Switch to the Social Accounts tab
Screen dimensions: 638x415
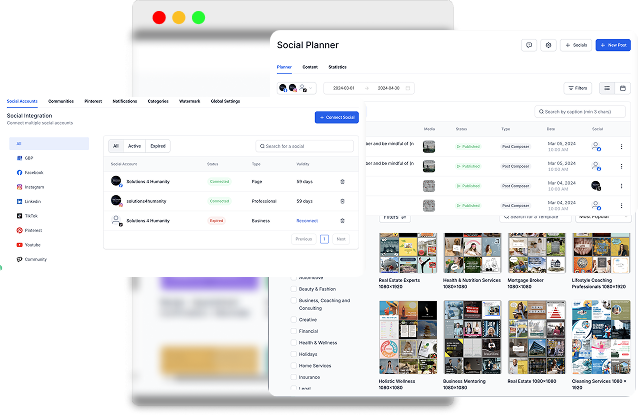tap(22, 101)
